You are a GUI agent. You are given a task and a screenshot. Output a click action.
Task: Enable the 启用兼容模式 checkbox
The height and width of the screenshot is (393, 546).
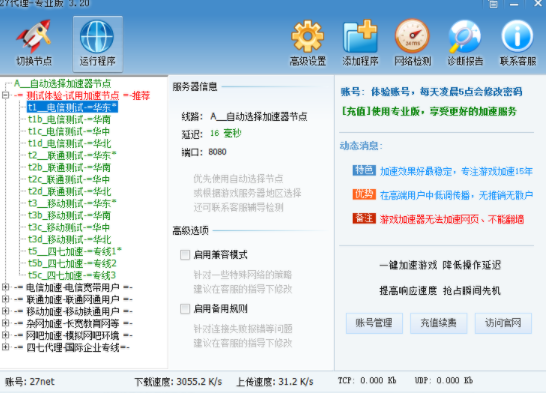(185, 255)
